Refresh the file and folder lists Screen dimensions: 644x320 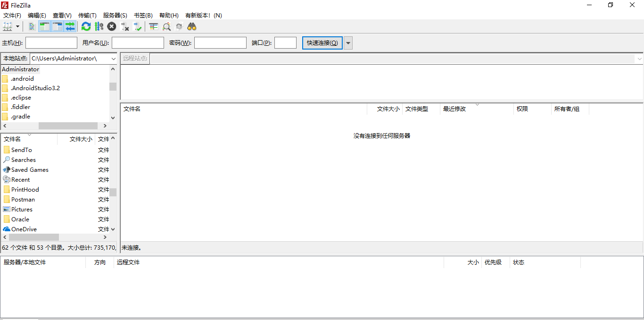86,26
